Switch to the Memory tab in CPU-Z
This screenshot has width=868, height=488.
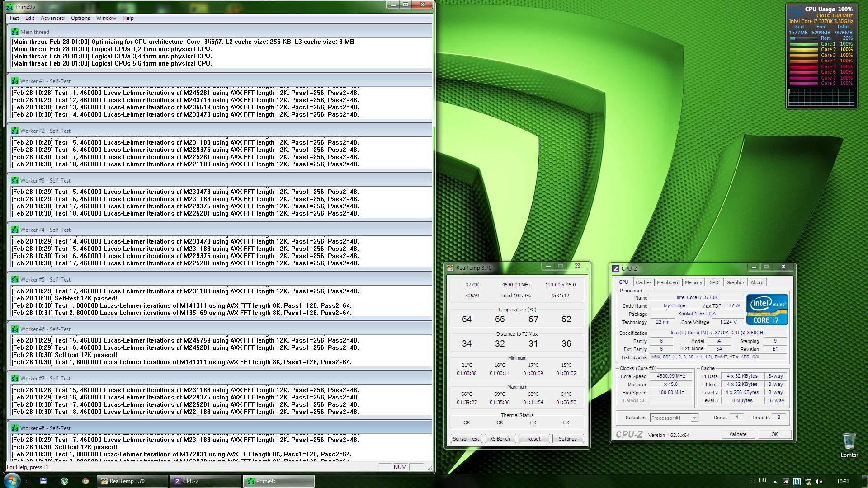(693, 282)
